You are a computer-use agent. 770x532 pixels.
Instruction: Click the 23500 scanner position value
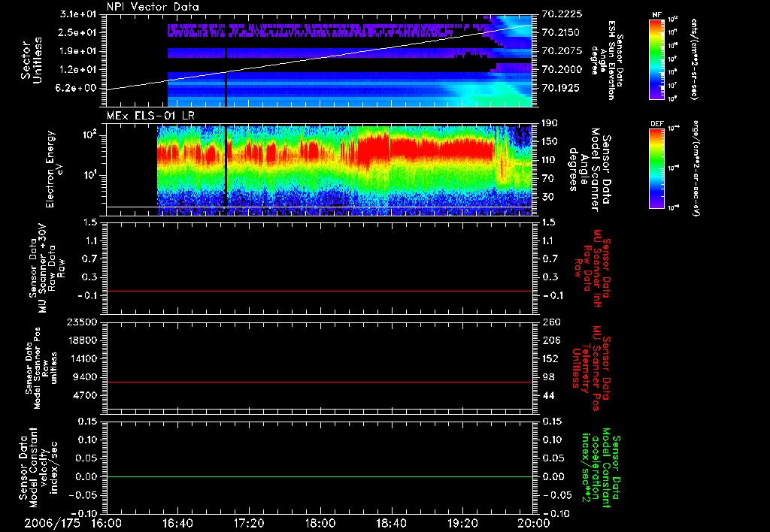[x=83, y=322]
